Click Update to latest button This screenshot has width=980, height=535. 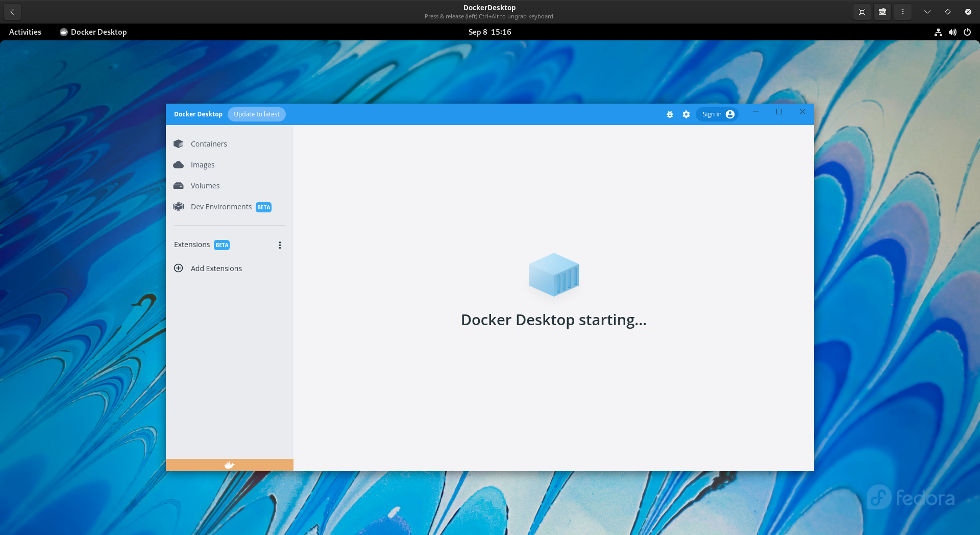click(257, 114)
